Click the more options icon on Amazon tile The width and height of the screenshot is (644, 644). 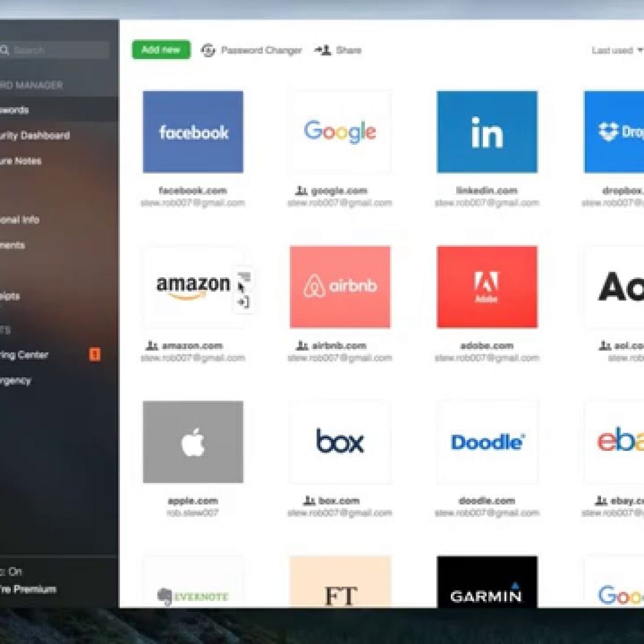(244, 277)
